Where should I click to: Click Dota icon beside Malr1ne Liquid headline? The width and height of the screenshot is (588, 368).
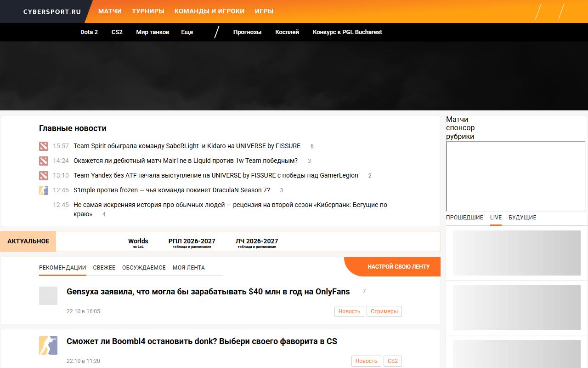[44, 161]
